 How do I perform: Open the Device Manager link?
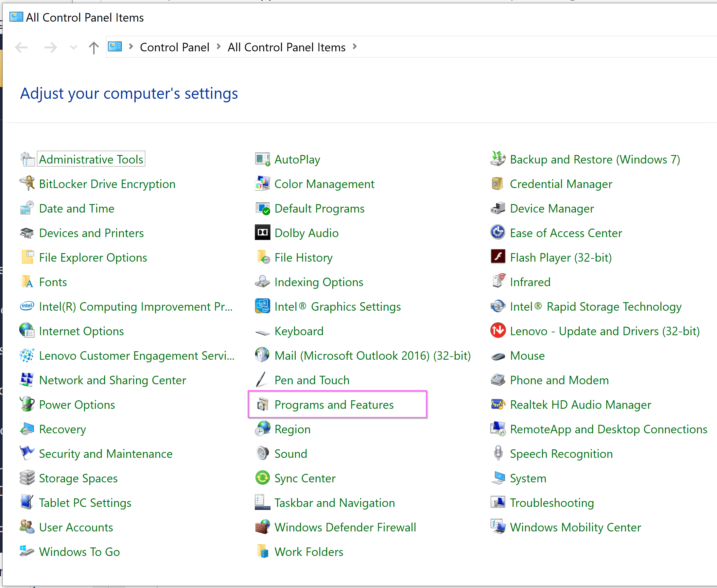(552, 209)
